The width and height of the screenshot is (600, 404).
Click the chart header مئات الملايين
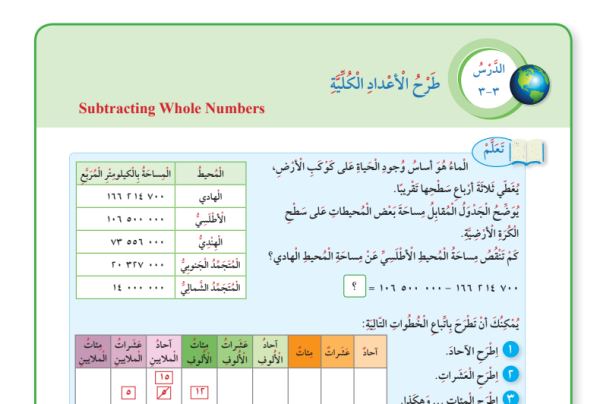93,352
